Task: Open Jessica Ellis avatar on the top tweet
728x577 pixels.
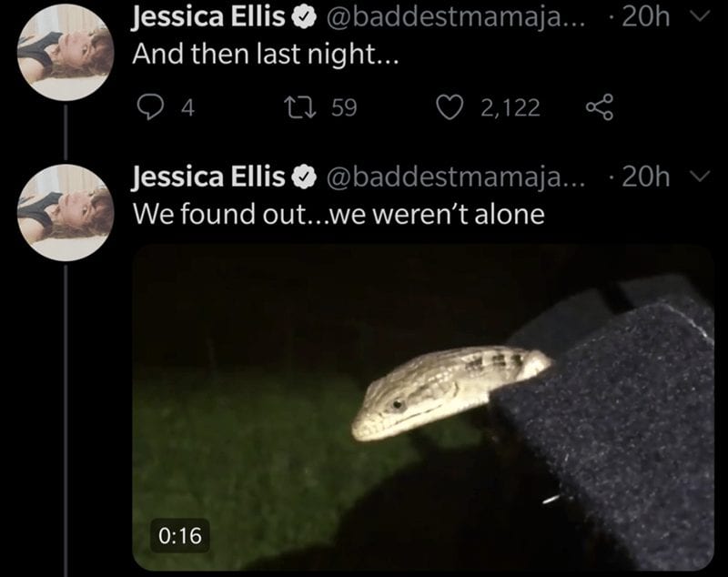Action: click(66, 53)
